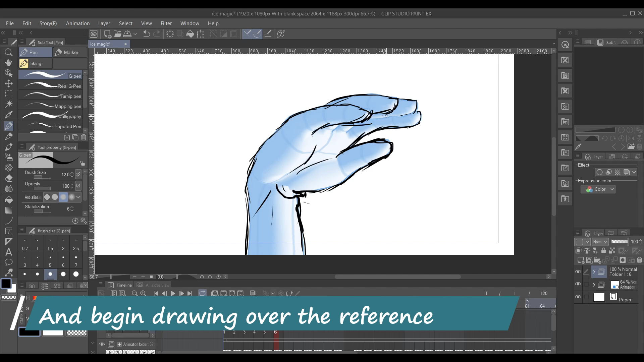The width and height of the screenshot is (644, 362).
Task: Click the Eyedropper tool icon
Action: (x=9, y=115)
